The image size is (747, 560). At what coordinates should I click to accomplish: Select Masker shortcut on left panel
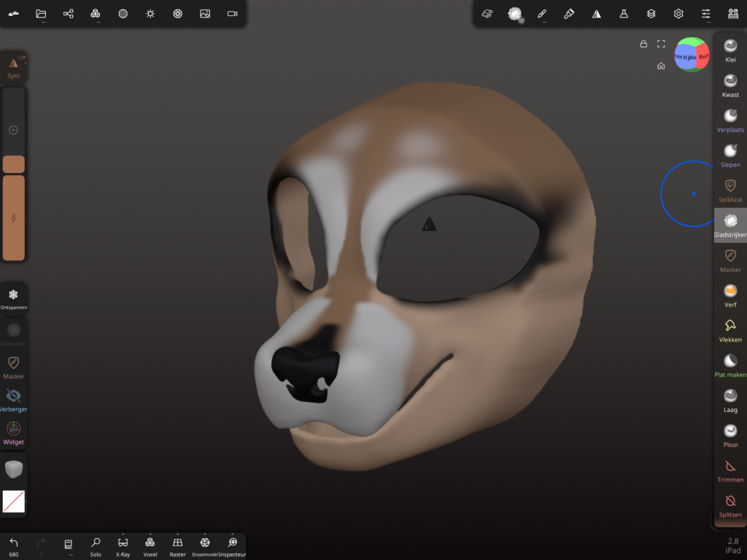(x=13, y=367)
